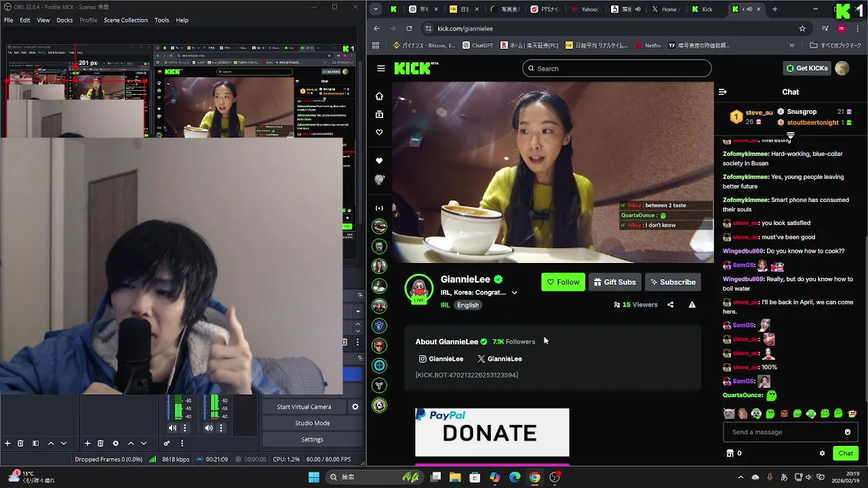The height and width of the screenshot is (488, 868).
Task: Open chat settings gear icon
Action: [822, 453]
